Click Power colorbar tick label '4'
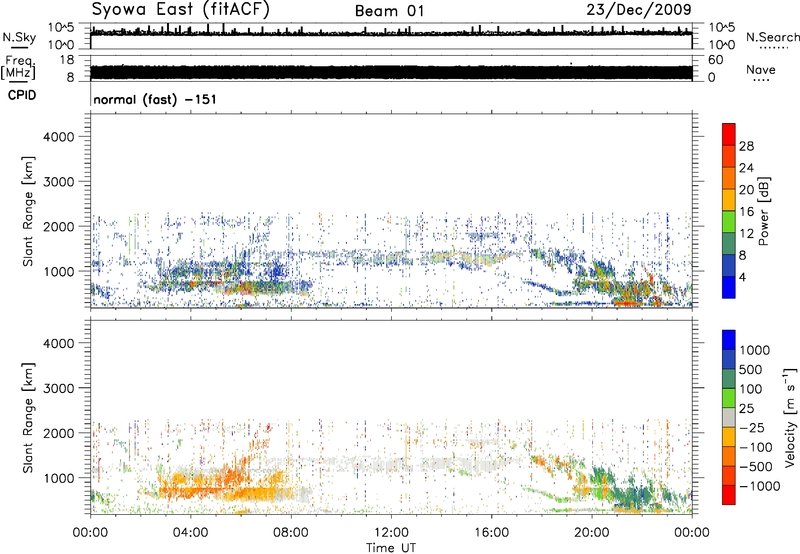This screenshot has width=800, height=554. click(x=743, y=277)
